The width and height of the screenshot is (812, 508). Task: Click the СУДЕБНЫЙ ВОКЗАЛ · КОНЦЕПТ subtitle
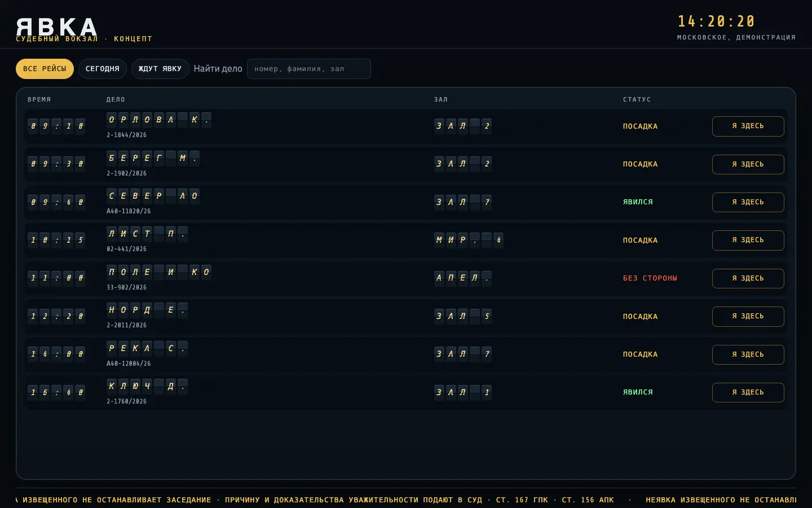pyautogui.click(x=84, y=39)
